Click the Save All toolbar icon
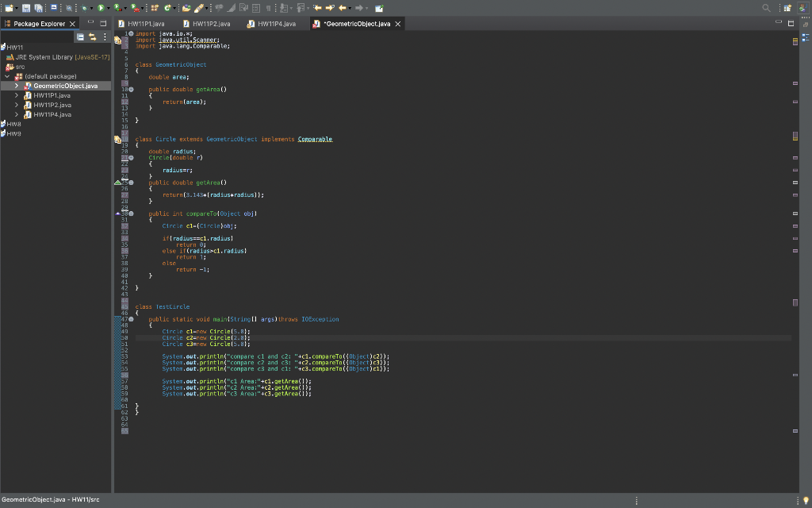The width and height of the screenshot is (812, 508). pos(38,8)
